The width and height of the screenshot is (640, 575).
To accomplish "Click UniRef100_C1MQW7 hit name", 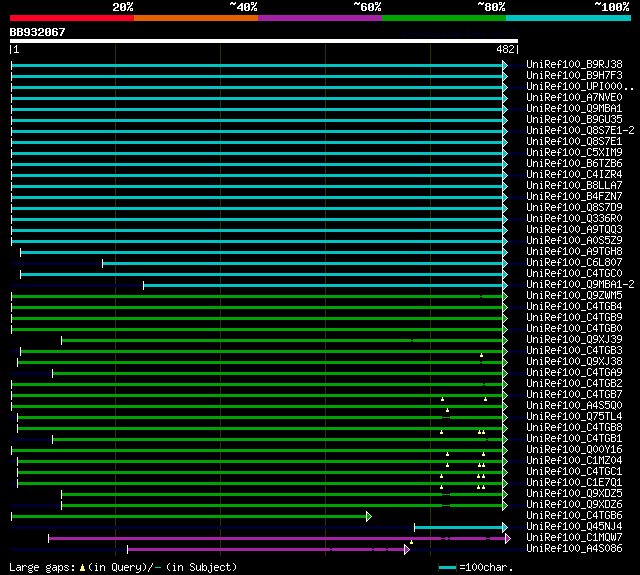I will (574, 538).
